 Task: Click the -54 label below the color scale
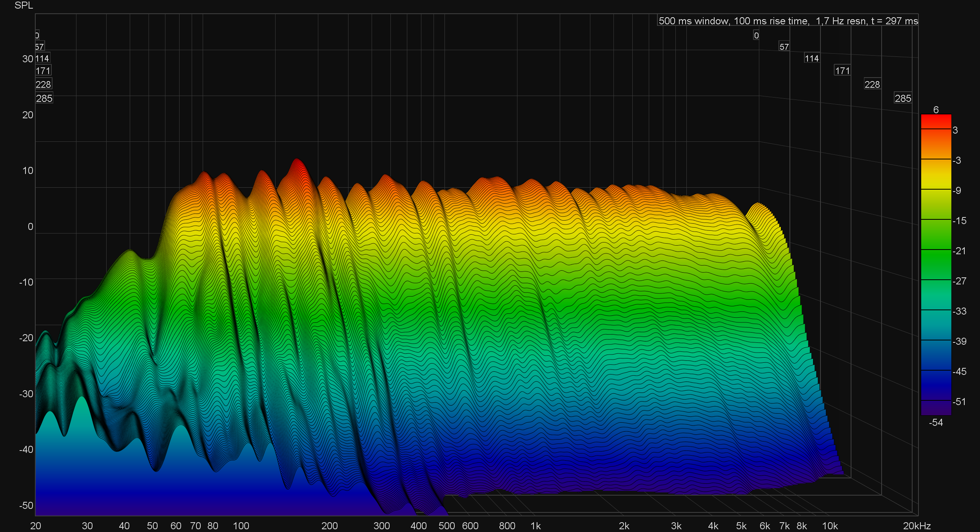click(x=936, y=422)
